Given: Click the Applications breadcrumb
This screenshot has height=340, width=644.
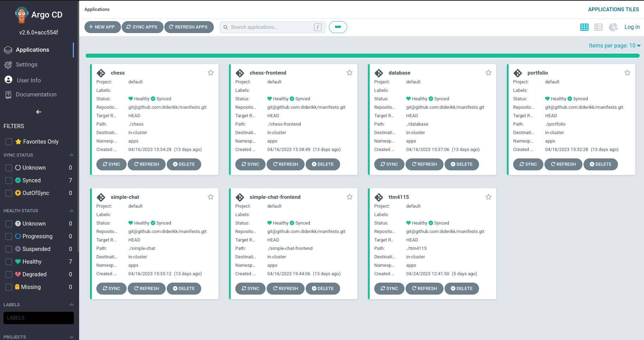Looking at the screenshot, I should click(x=97, y=10).
